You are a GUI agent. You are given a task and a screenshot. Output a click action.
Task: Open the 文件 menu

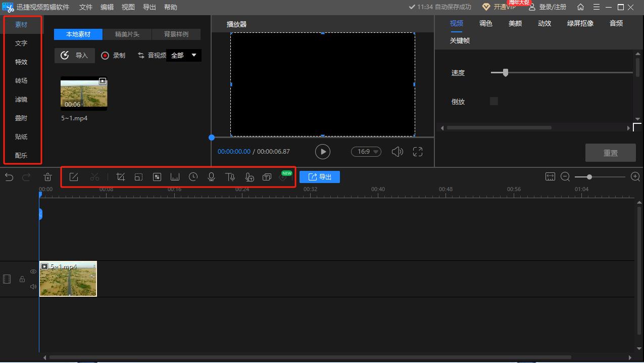tap(86, 7)
